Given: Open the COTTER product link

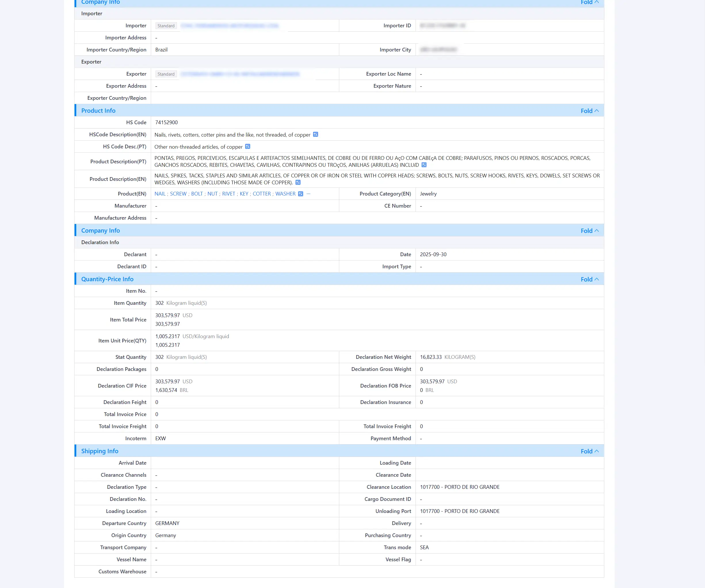Looking at the screenshot, I should 262,194.
